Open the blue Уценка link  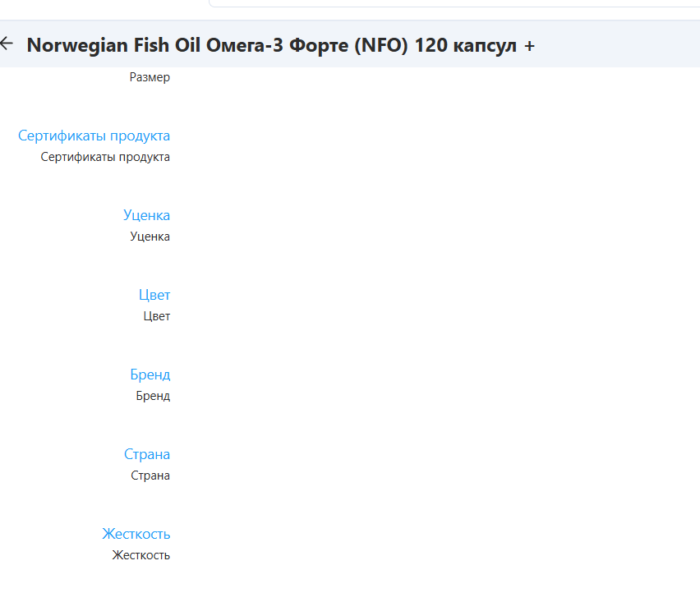tap(146, 215)
